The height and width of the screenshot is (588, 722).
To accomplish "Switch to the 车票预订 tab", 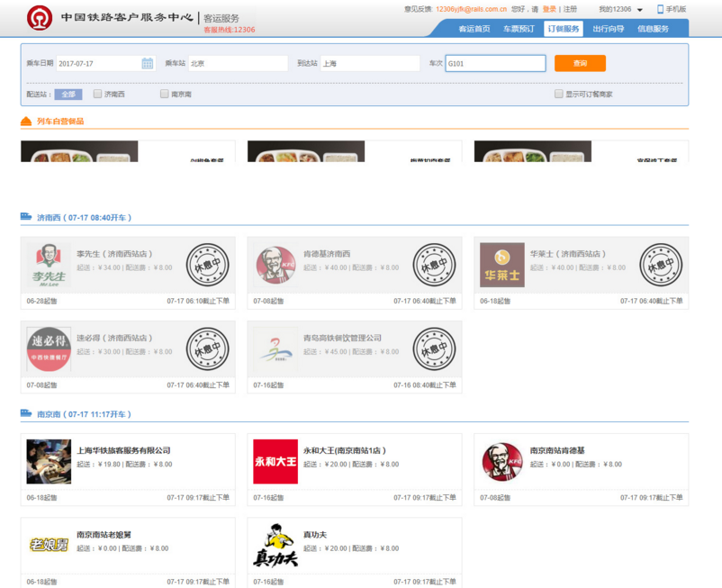I will click(519, 29).
